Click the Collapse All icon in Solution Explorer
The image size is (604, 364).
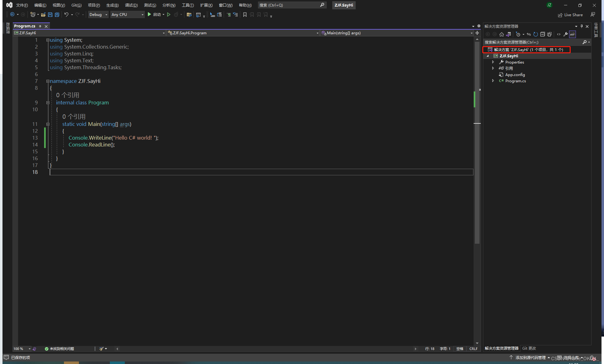pyautogui.click(x=543, y=34)
